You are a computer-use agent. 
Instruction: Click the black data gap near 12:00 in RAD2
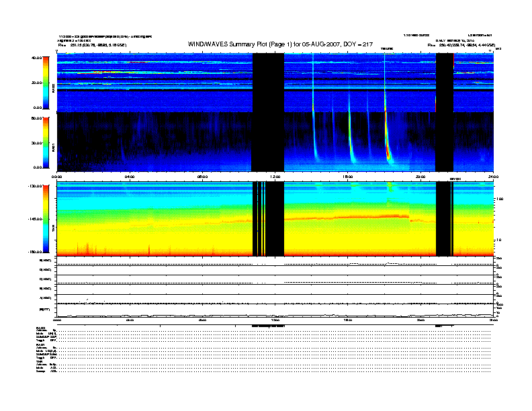tap(269, 83)
